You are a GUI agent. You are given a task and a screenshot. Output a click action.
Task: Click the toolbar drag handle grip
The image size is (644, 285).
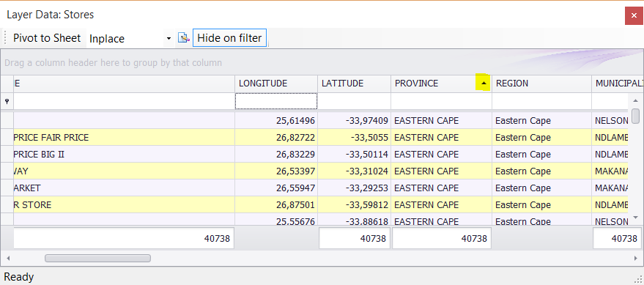click(x=5, y=38)
